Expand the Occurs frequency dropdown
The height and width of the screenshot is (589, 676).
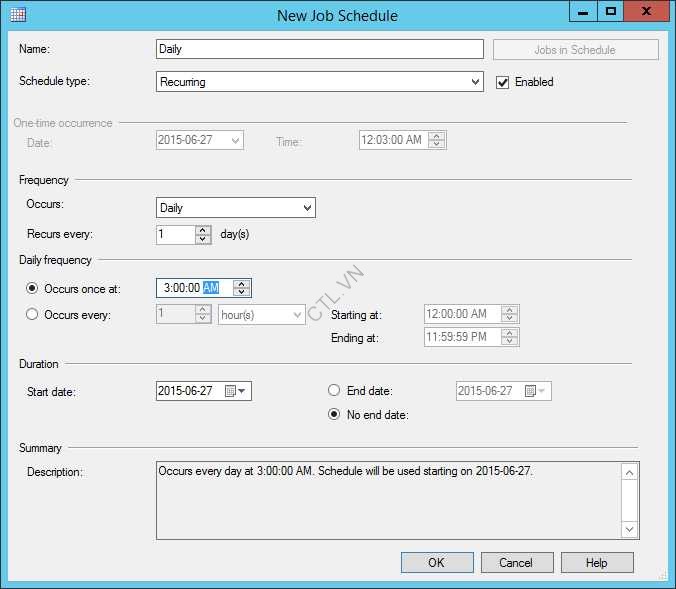tap(307, 208)
